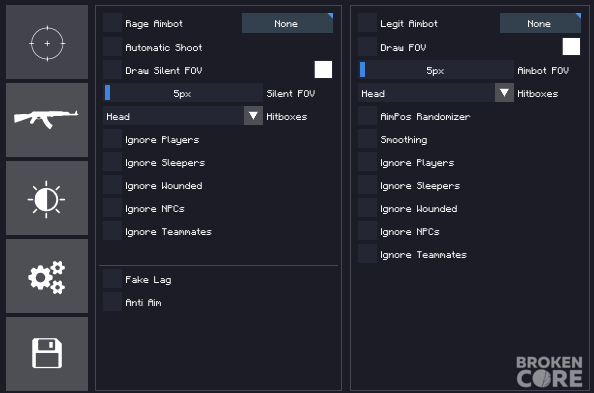Expand Rage Aimbot Hitboxes dropdown arrow
Screen dimensions: 594x393
pyautogui.click(x=253, y=116)
